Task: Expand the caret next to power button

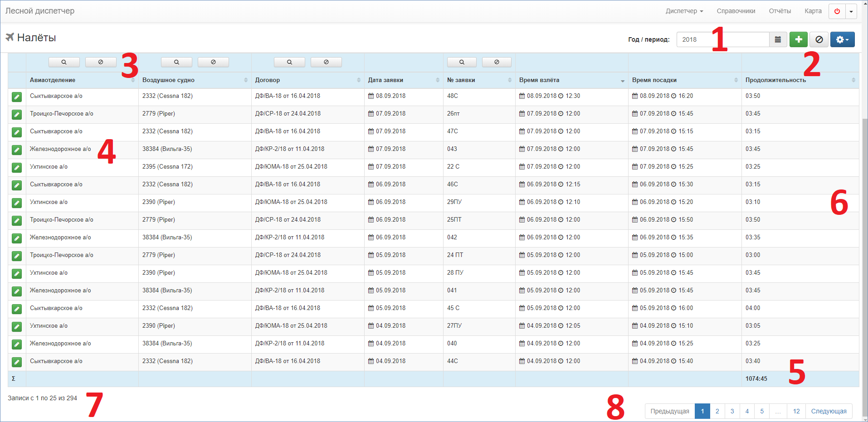Action: 851,11
